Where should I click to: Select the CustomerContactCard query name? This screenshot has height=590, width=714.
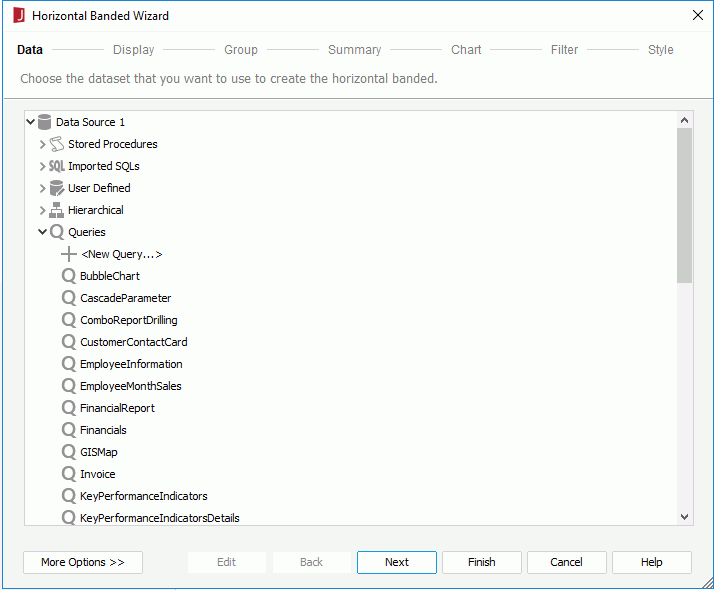(134, 342)
